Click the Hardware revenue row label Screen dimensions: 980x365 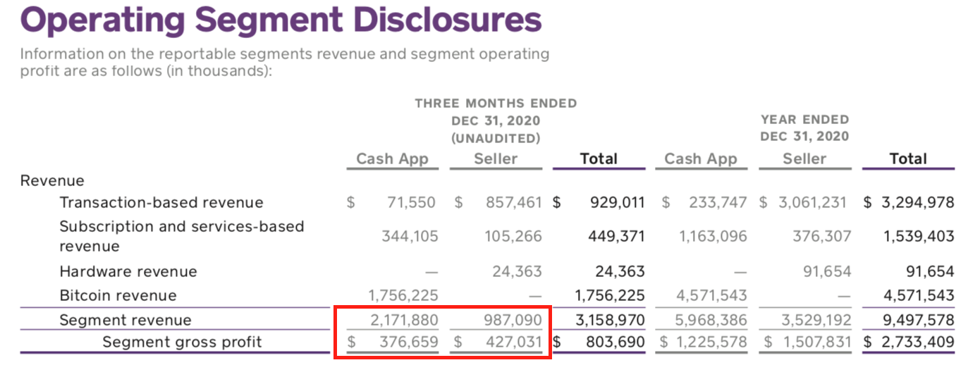click(x=128, y=272)
